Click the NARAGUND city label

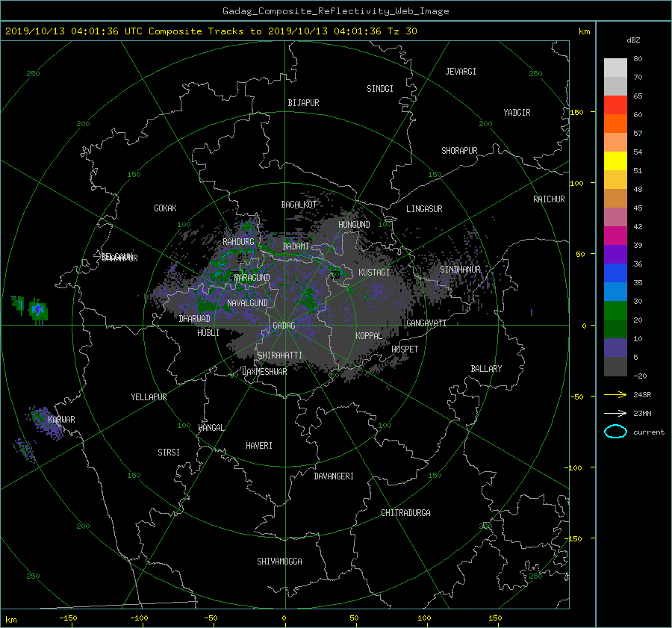pyautogui.click(x=252, y=278)
